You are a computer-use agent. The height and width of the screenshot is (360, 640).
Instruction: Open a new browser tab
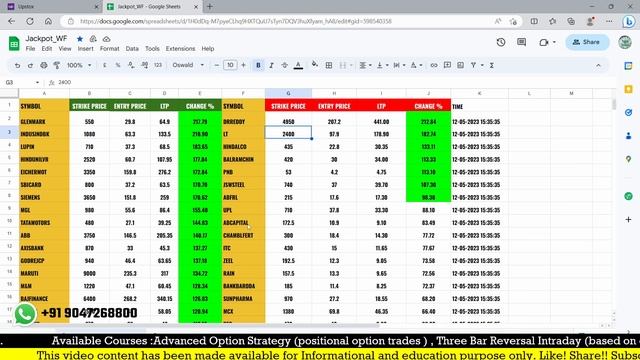[x=210, y=7]
